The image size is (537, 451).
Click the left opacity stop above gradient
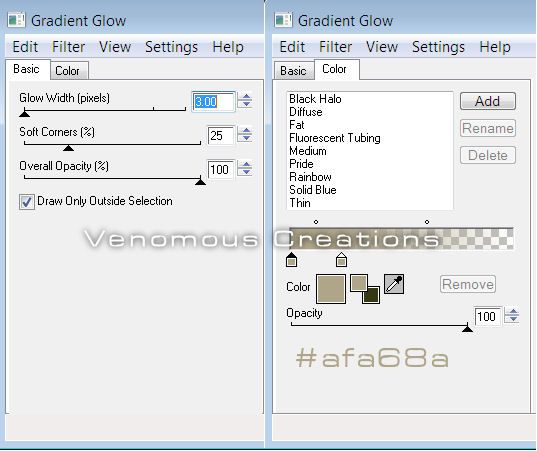coord(316,222)
